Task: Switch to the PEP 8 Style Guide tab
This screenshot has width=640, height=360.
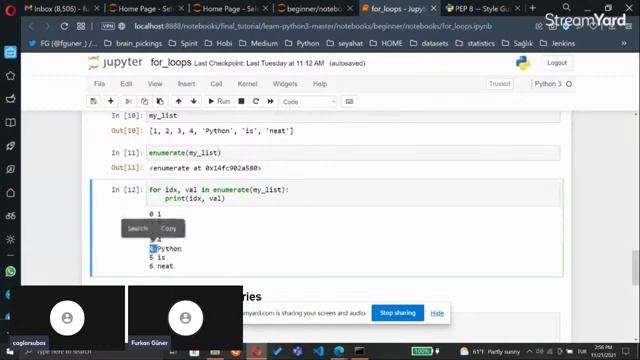Action: [x=483, y=8]
